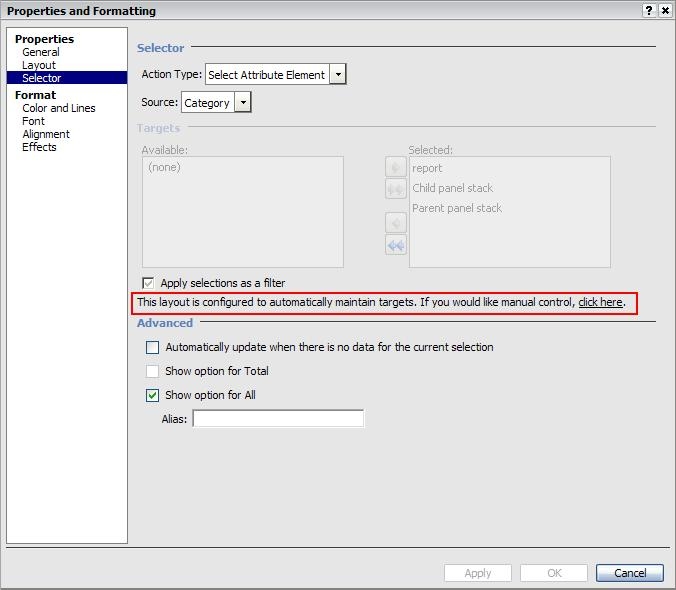This screenshot has width=676, height=590.
Task: Toggle the Show option for Total checkbox
Action: click(152, 372)
